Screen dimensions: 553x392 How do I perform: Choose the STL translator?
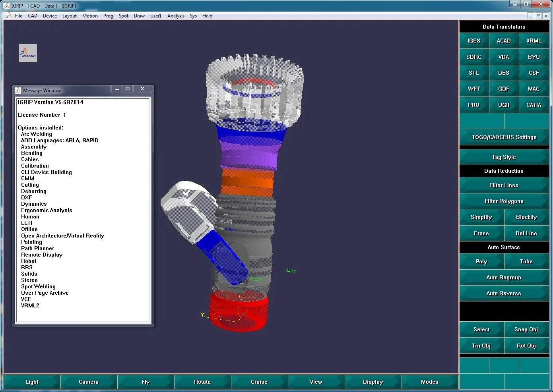coord(474,73)
